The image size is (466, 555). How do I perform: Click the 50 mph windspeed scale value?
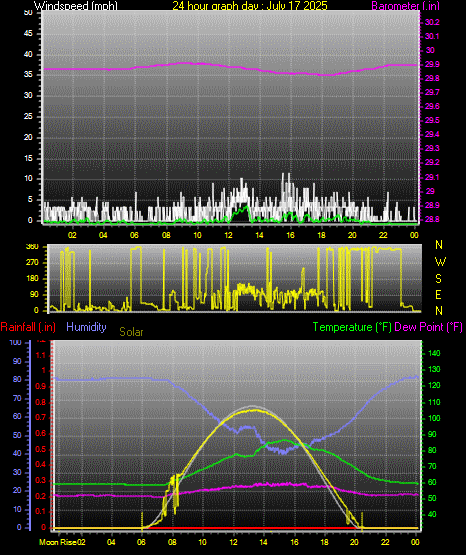28,13
